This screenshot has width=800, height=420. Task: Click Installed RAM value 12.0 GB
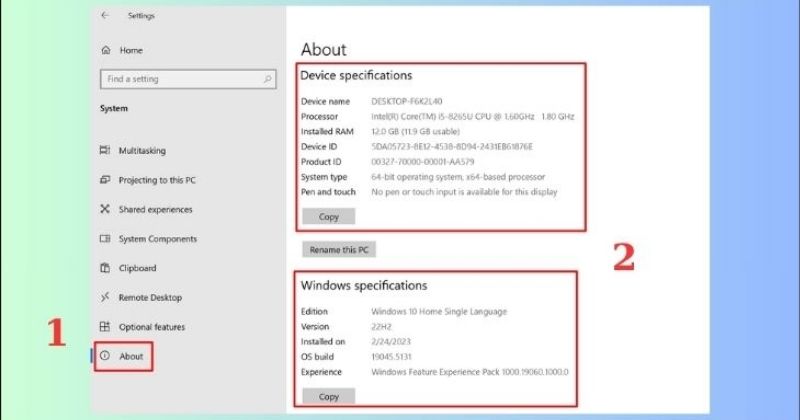[415, 131]
